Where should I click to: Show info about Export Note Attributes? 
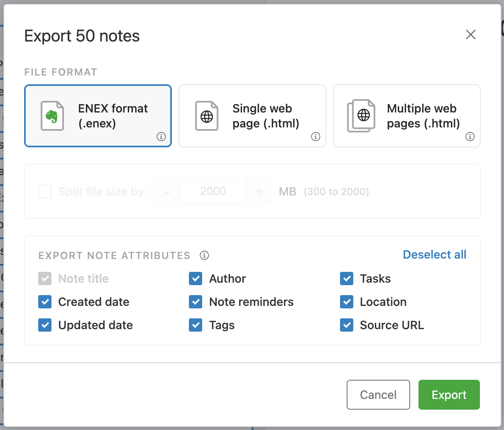click(204, 255)
